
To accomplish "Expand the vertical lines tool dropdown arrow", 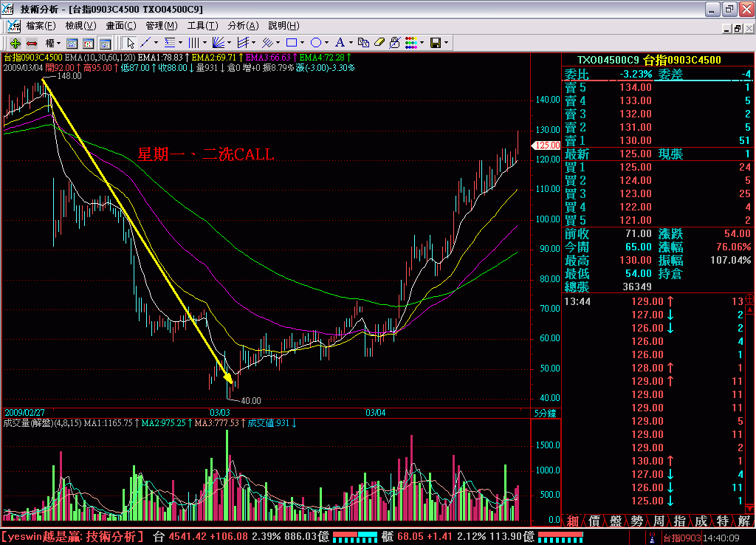I will tap(205, 43).
